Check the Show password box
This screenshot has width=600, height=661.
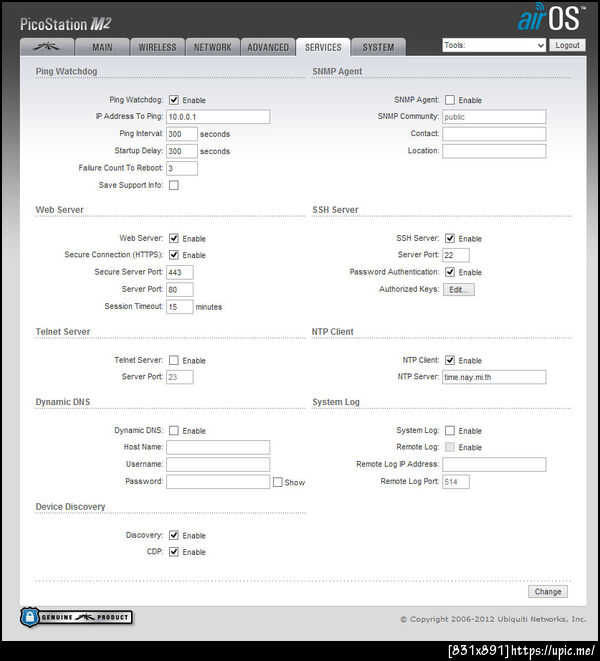(277, 482)
